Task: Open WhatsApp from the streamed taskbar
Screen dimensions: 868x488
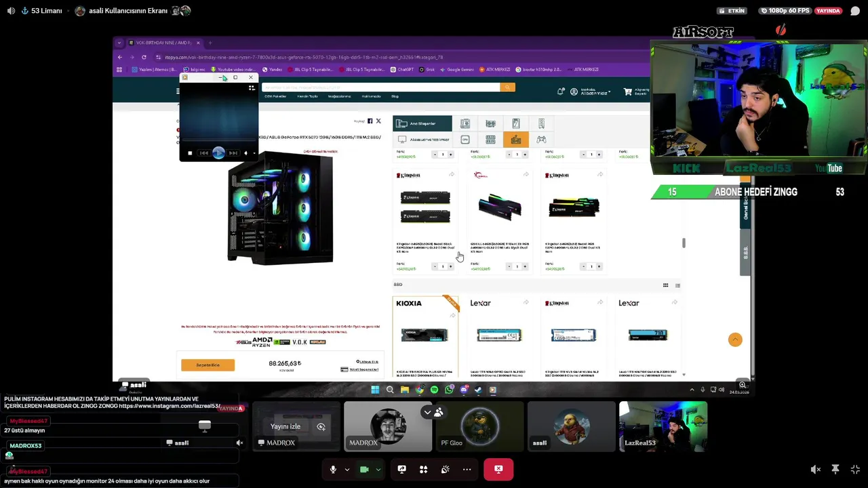Action: (449, 390)
